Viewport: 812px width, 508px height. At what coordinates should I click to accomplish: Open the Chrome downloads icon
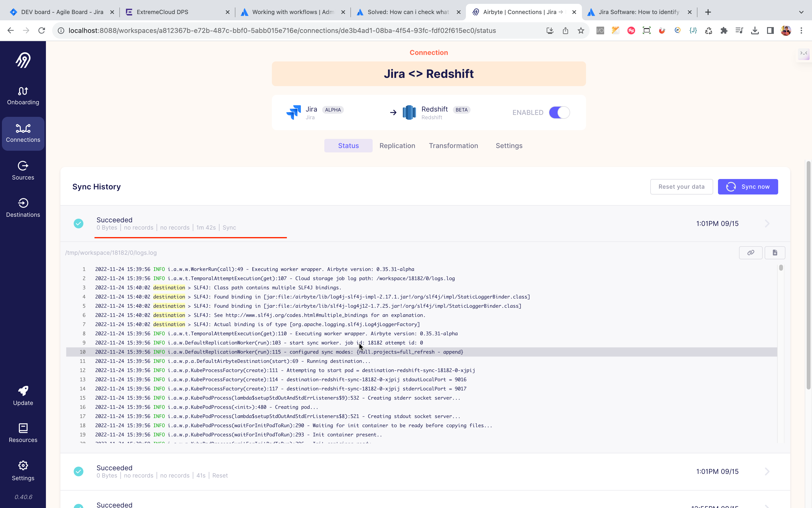[755, 30]
